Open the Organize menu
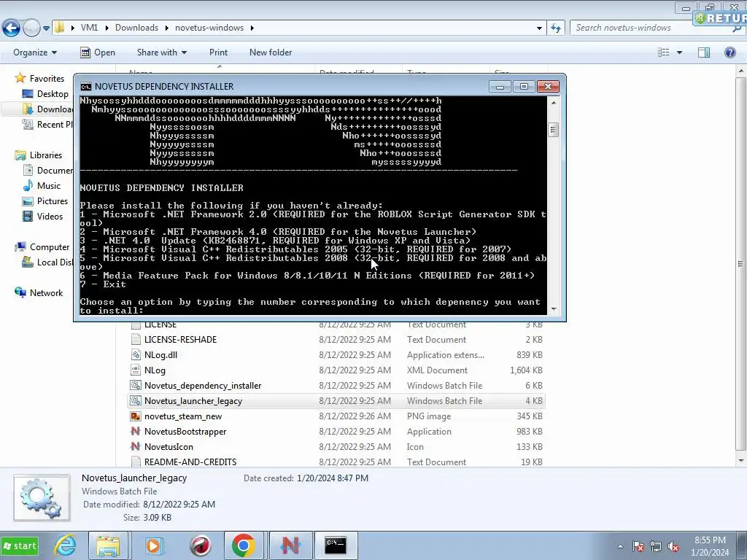 click(x=35, y=52)
